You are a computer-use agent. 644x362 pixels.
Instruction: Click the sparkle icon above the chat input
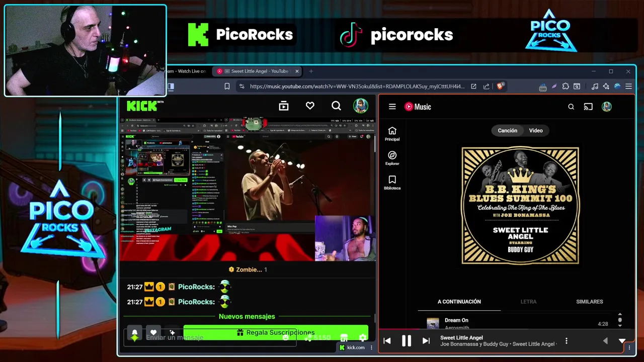(x=173, y=333)
